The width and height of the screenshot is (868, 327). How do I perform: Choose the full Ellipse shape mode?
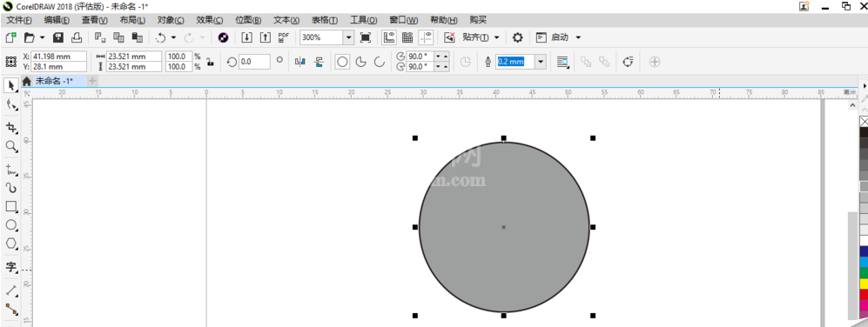(x=343, y=62)
